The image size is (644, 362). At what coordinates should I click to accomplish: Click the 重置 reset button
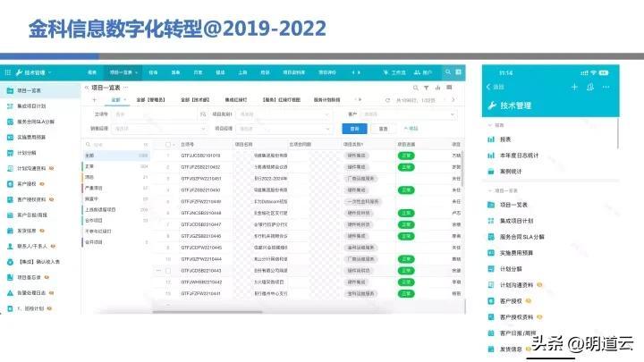(384, 128)
